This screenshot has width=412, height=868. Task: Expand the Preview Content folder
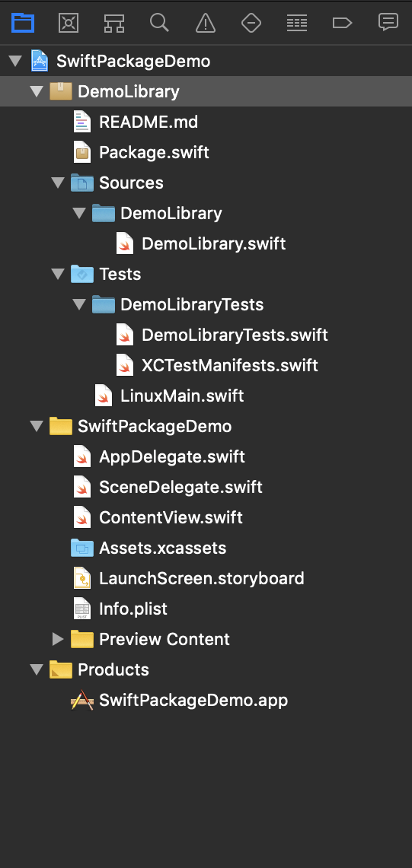tap(58, 639)
